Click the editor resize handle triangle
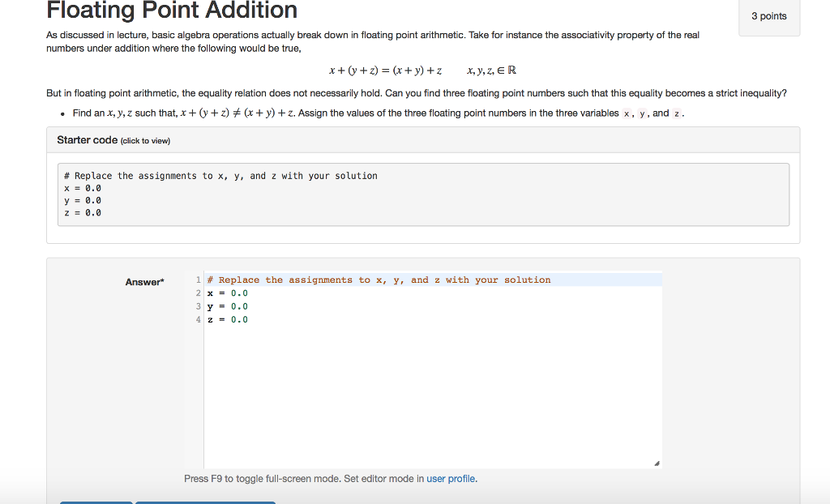The height and width of the screenshot is (504, 830). (x=656, y=461)
